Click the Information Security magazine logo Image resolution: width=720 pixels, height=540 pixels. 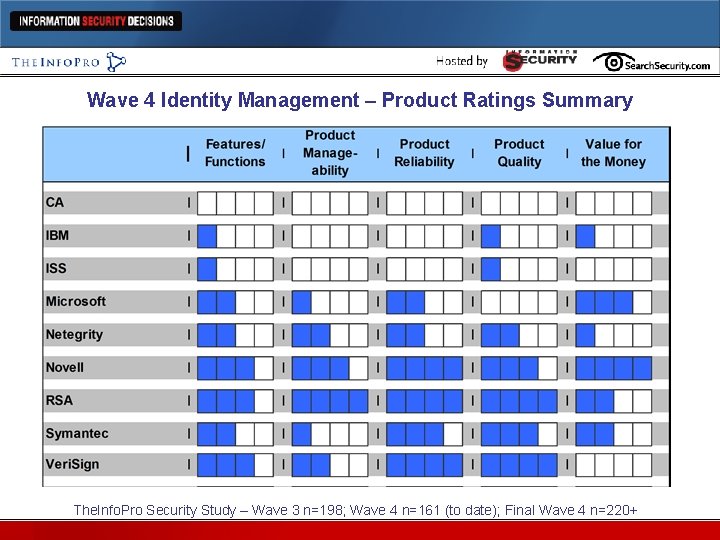coord(540,61)
